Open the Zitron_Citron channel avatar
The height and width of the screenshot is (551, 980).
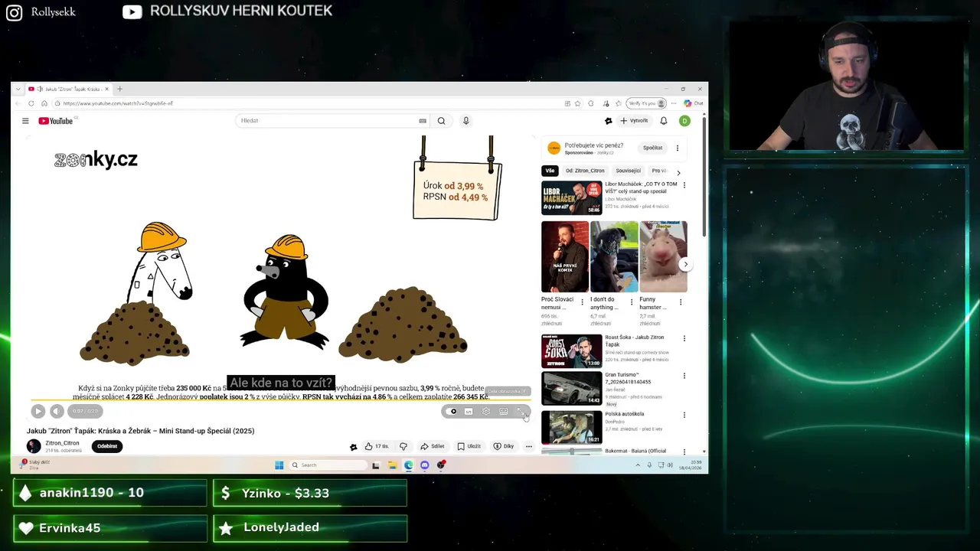34,446
